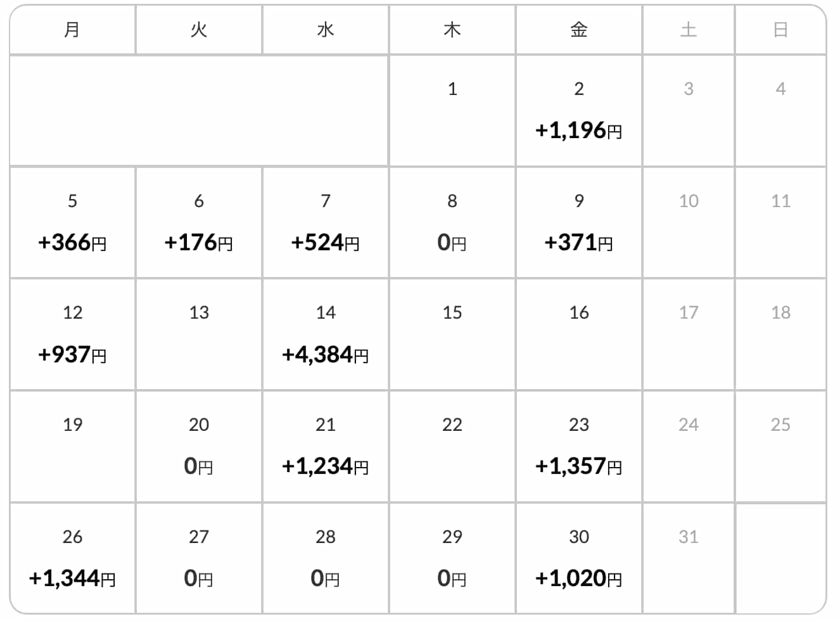Click the 月 weekday header
The width and height of the screenshot is (840, 621).
(x=72, y=30)
